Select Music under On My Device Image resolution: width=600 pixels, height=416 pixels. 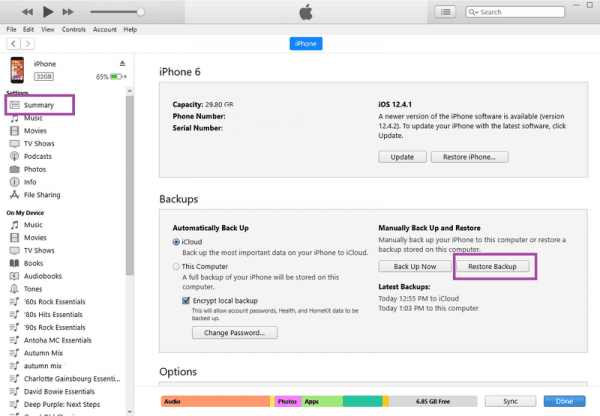(x=33, y=225)
